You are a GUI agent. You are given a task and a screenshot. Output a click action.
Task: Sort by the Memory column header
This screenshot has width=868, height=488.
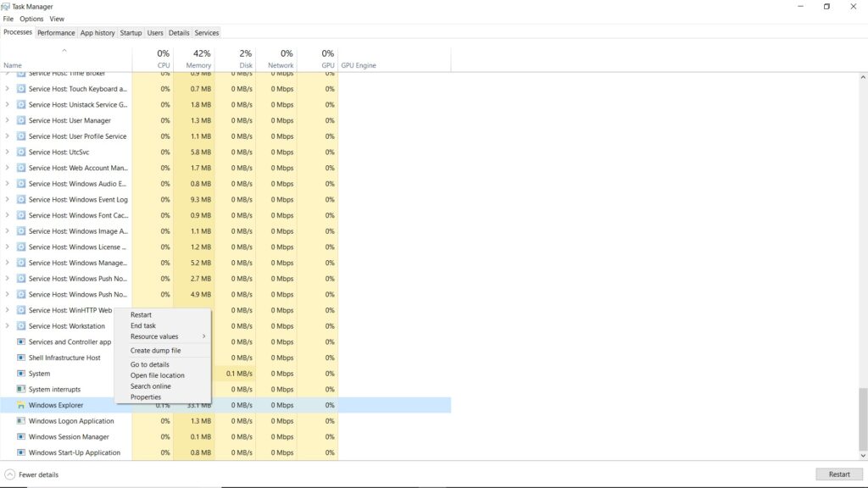(194, 59)
